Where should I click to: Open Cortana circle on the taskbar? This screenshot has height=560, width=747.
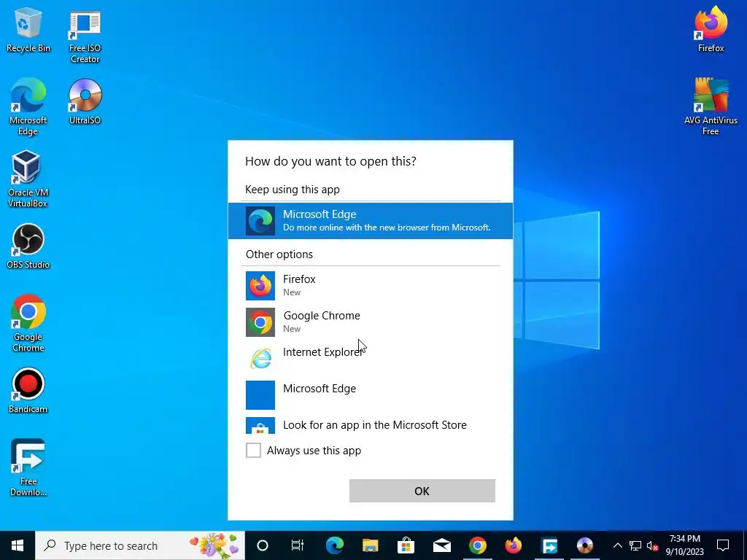(x=263, y=545)
